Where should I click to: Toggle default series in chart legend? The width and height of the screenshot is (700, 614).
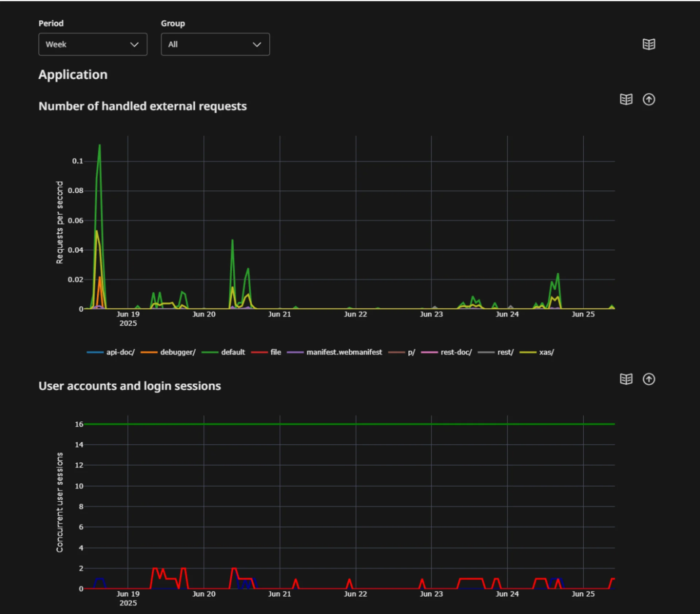tap(223, 352)
